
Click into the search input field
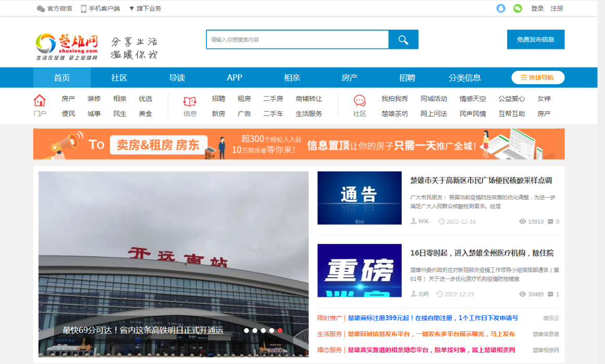point(297,40)
